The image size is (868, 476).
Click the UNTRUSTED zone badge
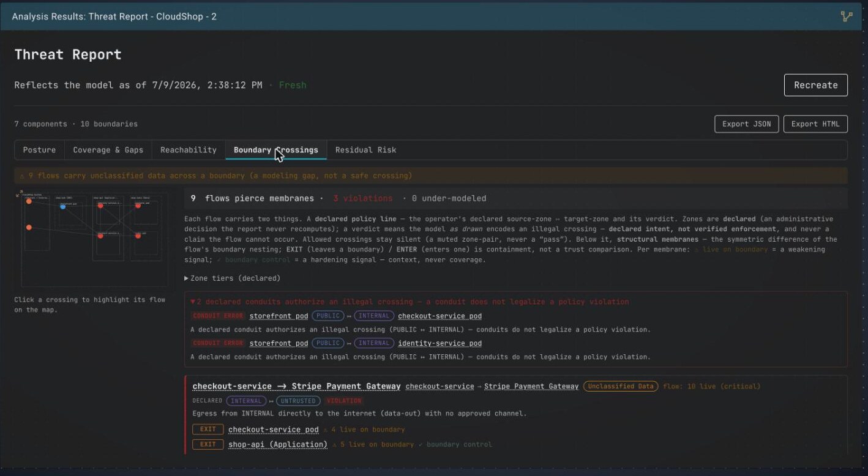298,401
